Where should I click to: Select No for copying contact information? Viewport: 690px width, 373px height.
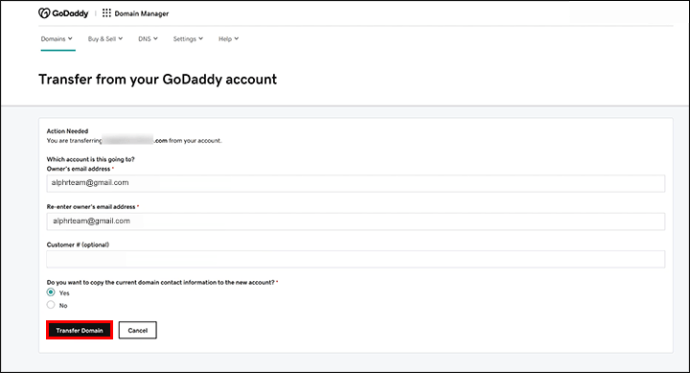[51, 305]
